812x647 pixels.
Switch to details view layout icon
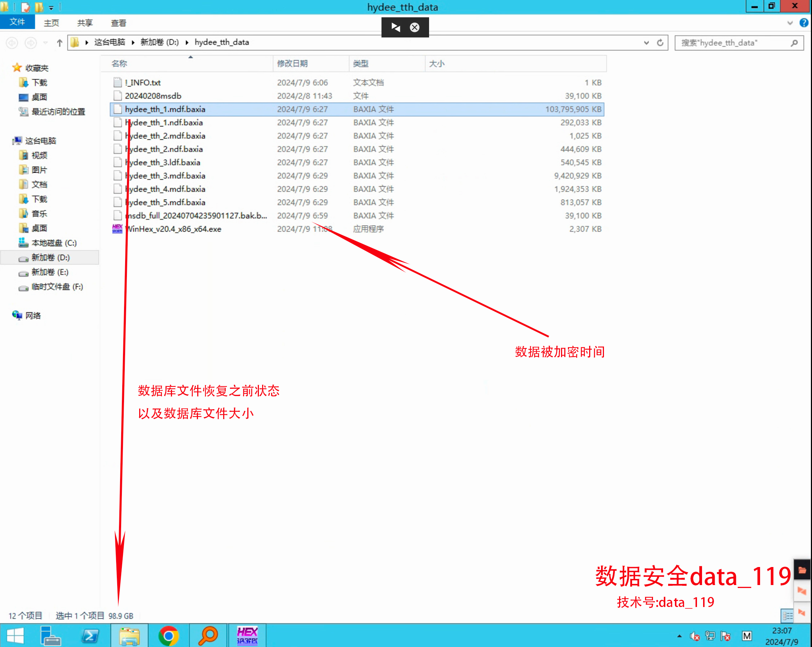[787, 616]
